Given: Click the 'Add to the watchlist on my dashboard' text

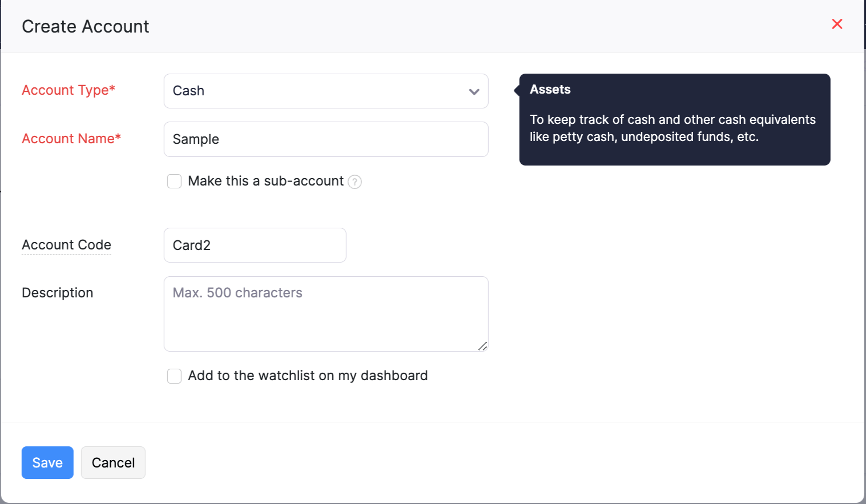Looking at the screenshot, I should click(x=308, y=376).
